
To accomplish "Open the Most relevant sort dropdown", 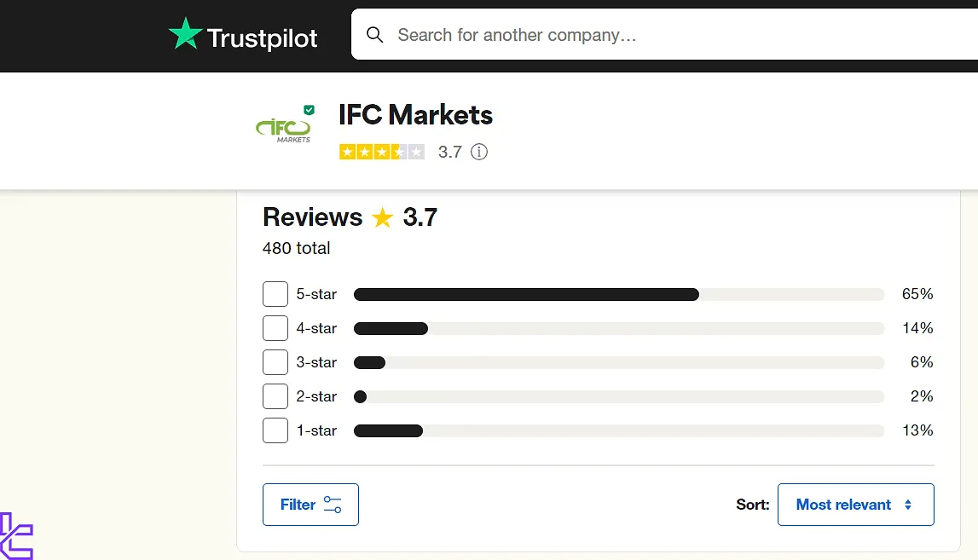I will click(x=855, y=504).
